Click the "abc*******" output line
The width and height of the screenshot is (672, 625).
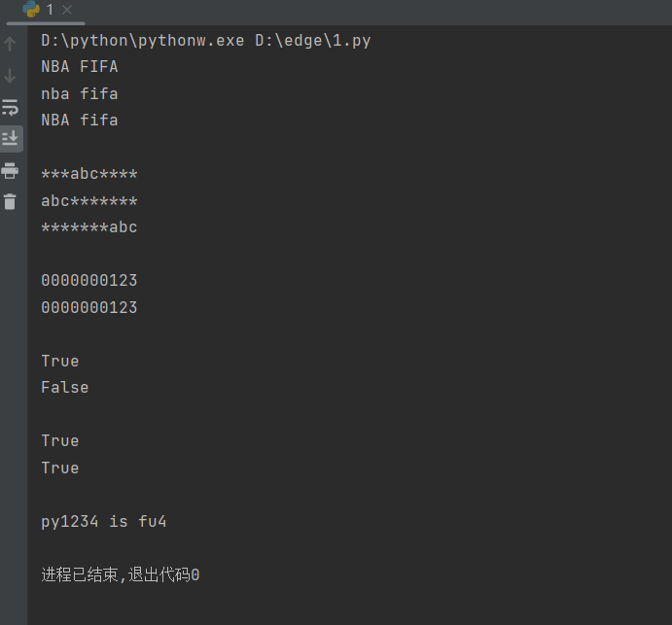tap(89, 201)
